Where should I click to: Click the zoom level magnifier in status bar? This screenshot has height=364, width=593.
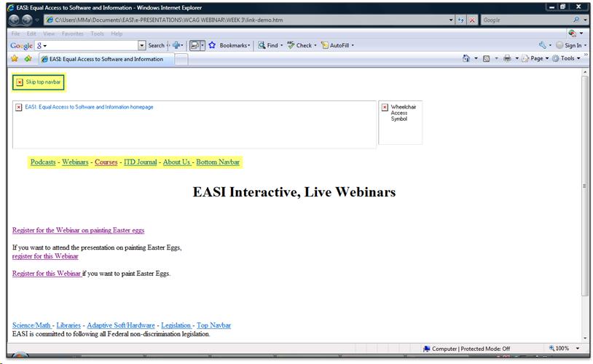coord(551,348)
